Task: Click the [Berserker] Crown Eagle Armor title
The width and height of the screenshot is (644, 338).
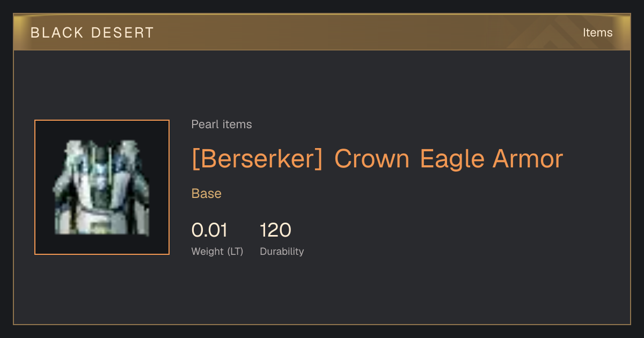Action: [377, 159]
